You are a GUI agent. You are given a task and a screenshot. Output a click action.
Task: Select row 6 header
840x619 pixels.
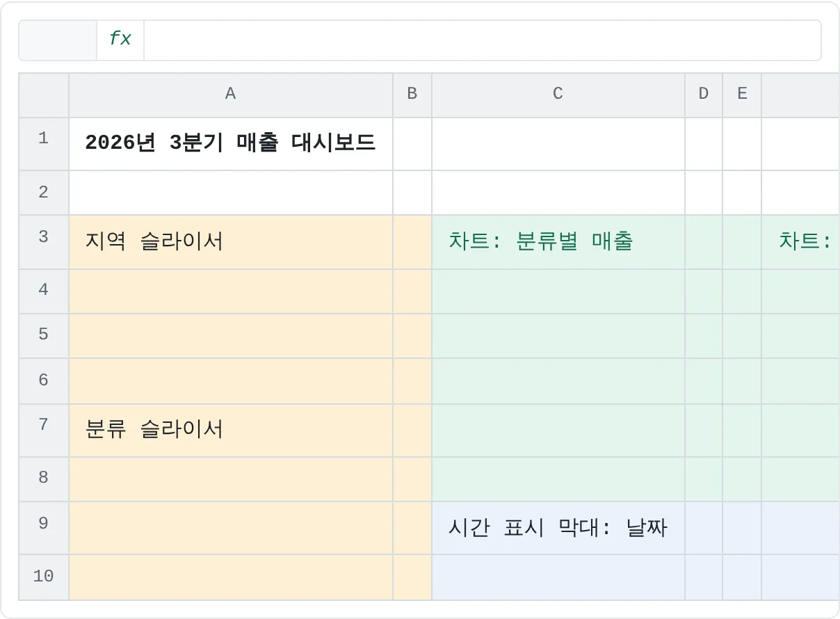pyautogui.click(x=44, y=381)
